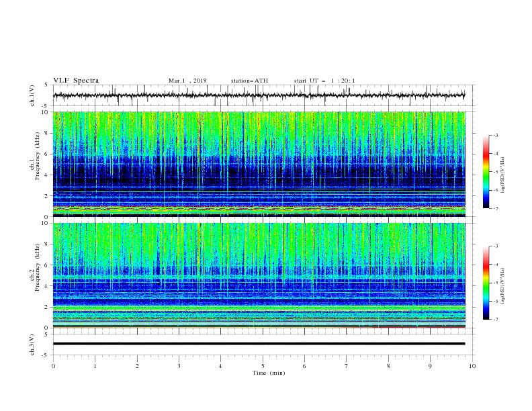532x411 pixels.
Task: Click the "6" tick on the time axis
Action: coord(304,366)
